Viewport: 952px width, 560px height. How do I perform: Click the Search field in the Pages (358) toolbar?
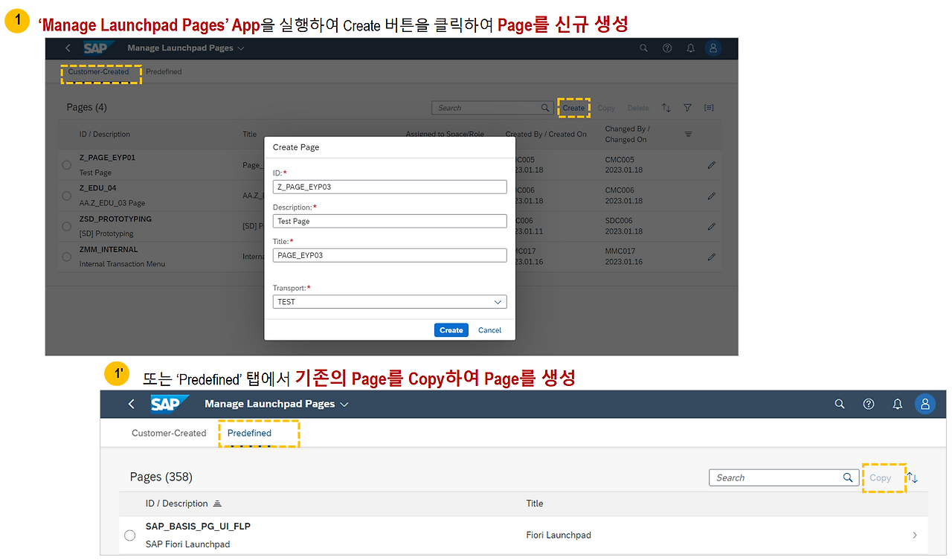click(782, 477)
